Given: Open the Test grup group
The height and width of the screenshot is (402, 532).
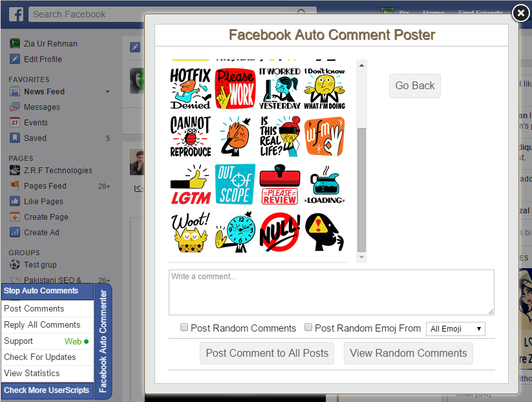Looking at the screenshot, I should pyautogui.click(x=40, y=264).
